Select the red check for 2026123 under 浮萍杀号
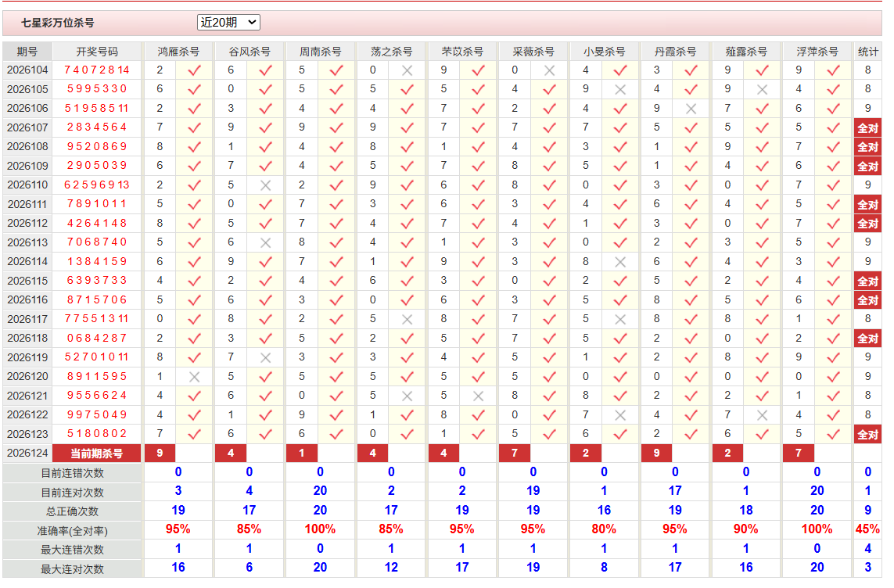 coord(833,434)
